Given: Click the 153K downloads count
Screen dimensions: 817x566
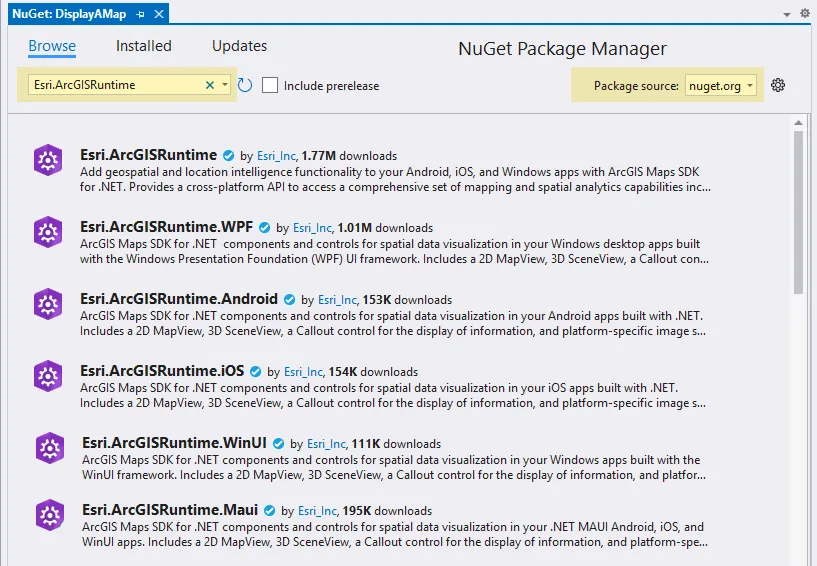Looking at the screenshot, I should pyautogui.click(x=407, y=300).
